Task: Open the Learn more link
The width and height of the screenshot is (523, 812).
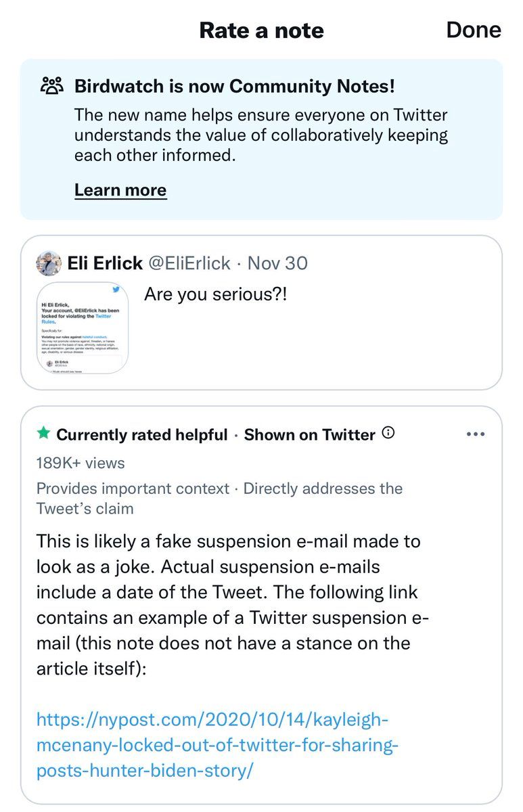Action: point(120,190)
